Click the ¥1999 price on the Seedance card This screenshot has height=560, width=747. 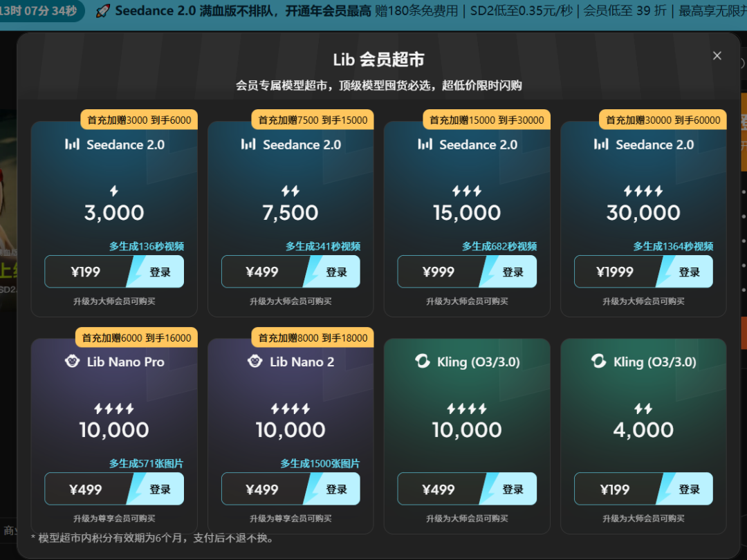point(615,272)
